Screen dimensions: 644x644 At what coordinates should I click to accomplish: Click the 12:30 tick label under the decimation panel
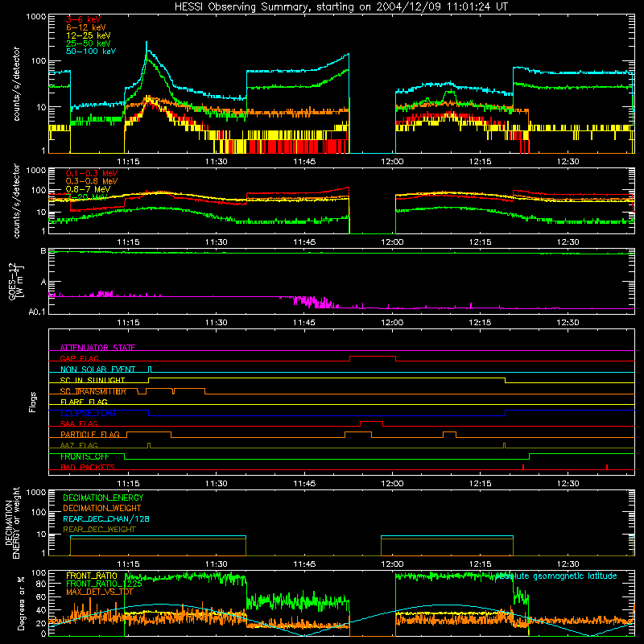(568, 564)
